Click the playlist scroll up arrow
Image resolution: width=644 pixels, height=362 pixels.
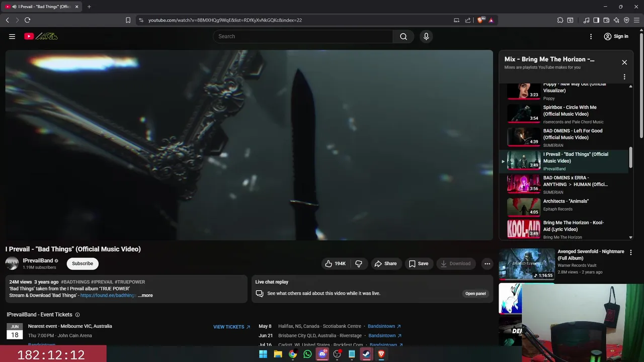[631, 86]
